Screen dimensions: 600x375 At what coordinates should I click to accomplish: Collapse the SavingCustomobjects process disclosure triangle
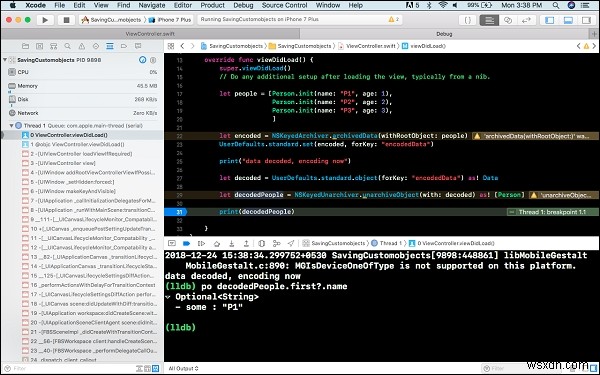pos(5,60)
